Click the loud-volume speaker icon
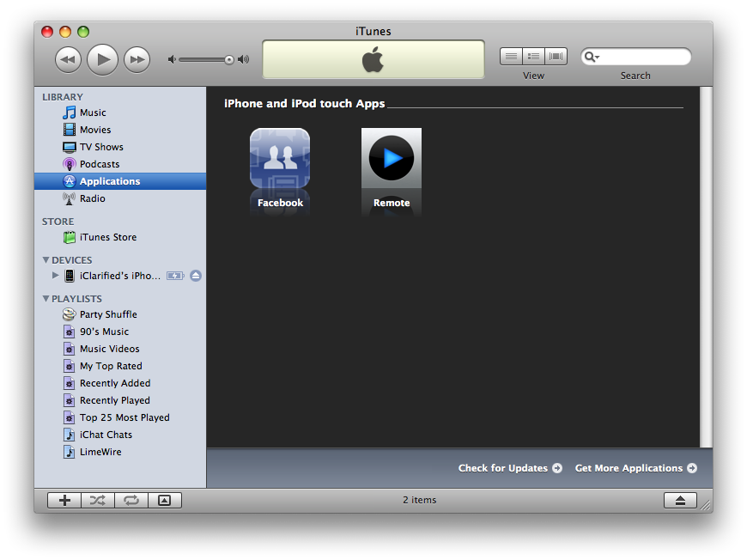Image resolution: width=747 pixels, height=560 pixels. pos(244,59)
